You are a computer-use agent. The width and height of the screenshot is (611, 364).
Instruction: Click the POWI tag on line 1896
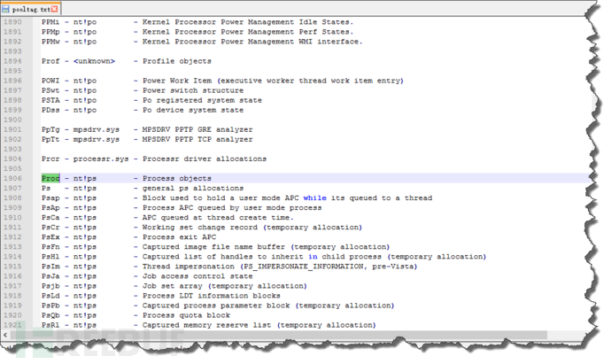pos(50,81)
